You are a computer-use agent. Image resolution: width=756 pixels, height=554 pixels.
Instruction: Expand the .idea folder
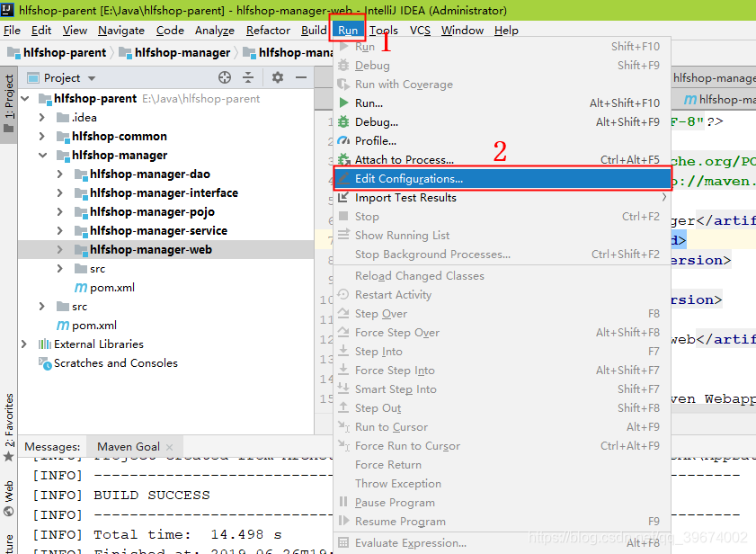pos(42,117)
